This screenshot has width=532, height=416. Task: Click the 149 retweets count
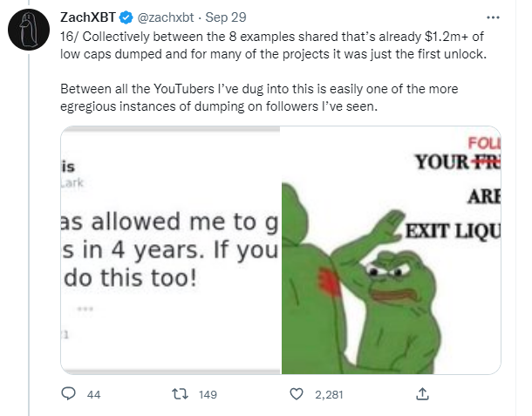[207, 394]
